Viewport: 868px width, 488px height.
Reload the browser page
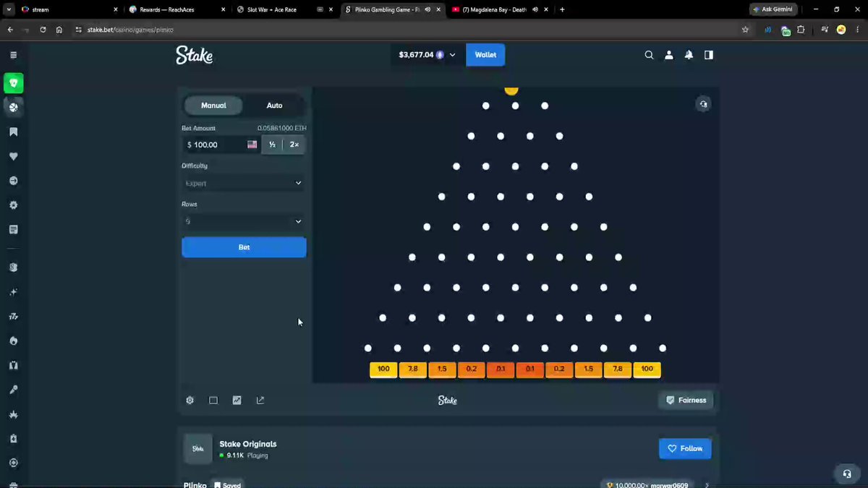point(43,30)
